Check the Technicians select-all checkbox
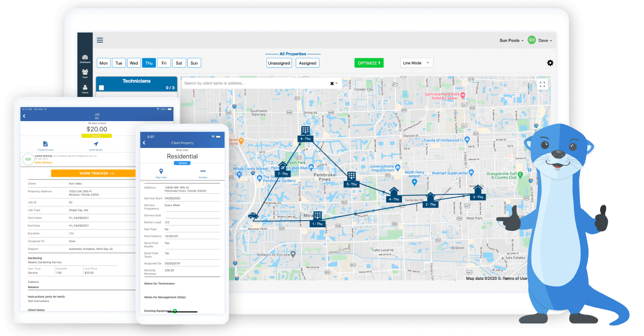 pos(101,88)
